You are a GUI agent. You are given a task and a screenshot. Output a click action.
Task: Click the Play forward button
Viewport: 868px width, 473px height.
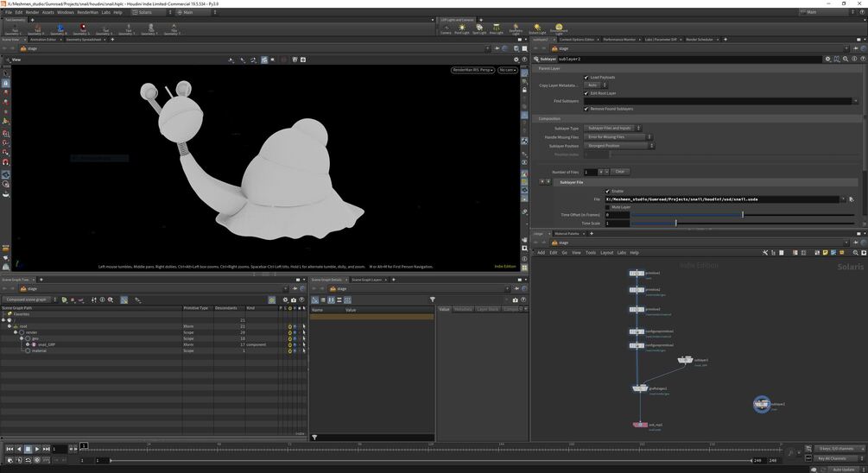37,449
